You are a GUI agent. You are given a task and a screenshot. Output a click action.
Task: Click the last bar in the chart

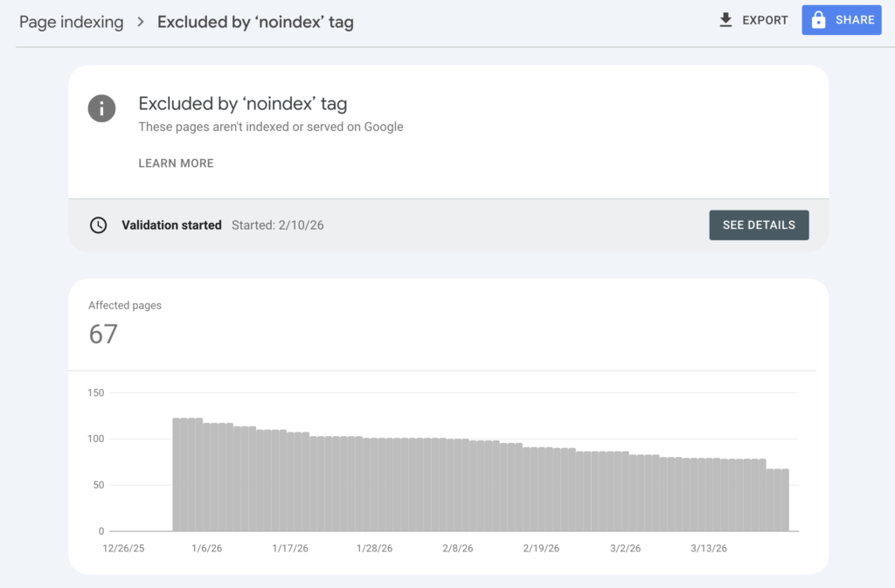785,500
